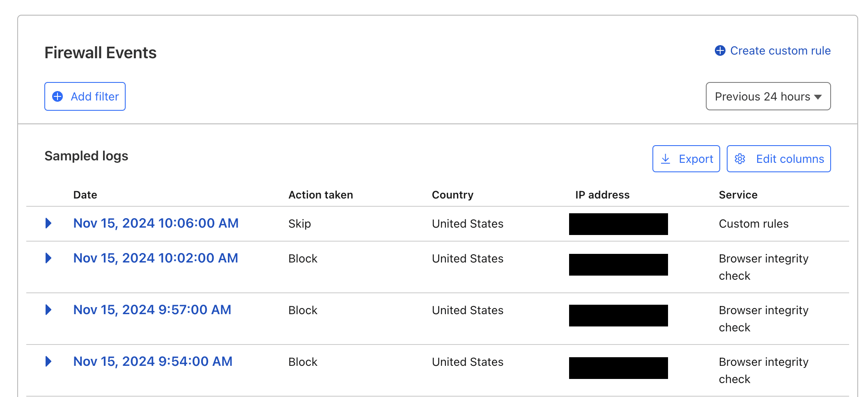Image resolution: width=868 pixels, height=397 pixels.
Task: Click the gear icon in Edit columns
Action: tap(740, 159)
